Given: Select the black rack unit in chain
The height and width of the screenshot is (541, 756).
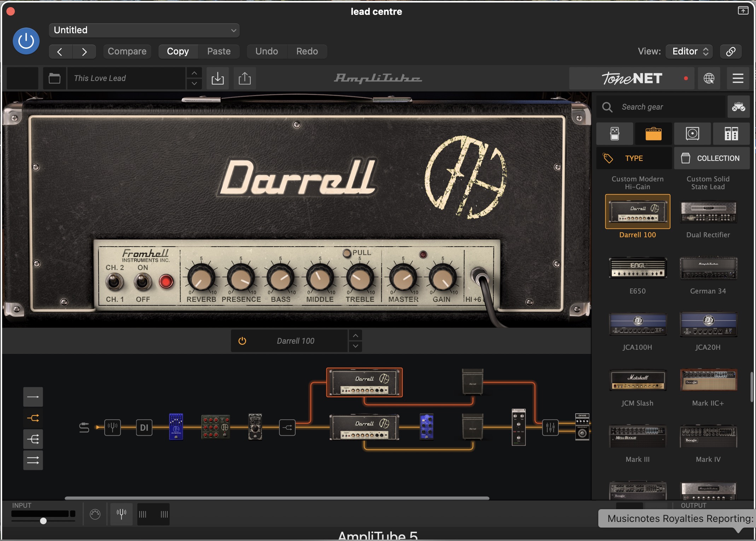Looking at the screenshot, I should (519, 427).
